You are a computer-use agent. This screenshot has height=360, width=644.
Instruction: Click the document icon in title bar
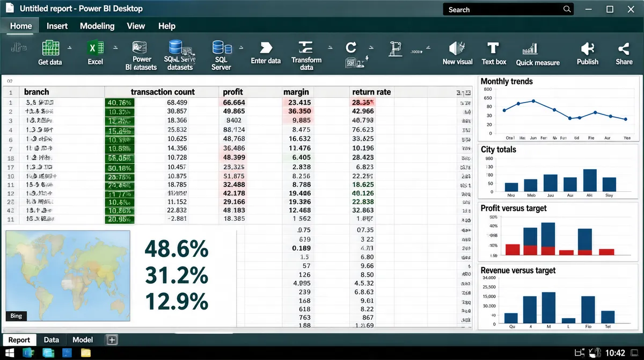10,9
